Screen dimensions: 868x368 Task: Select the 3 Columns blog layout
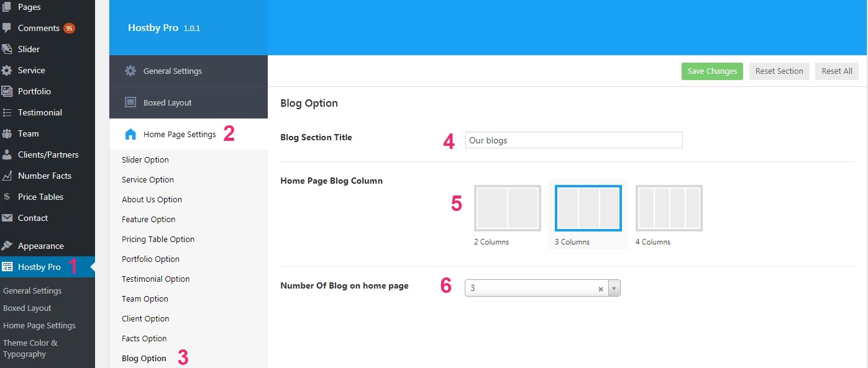tap(588, 209)
